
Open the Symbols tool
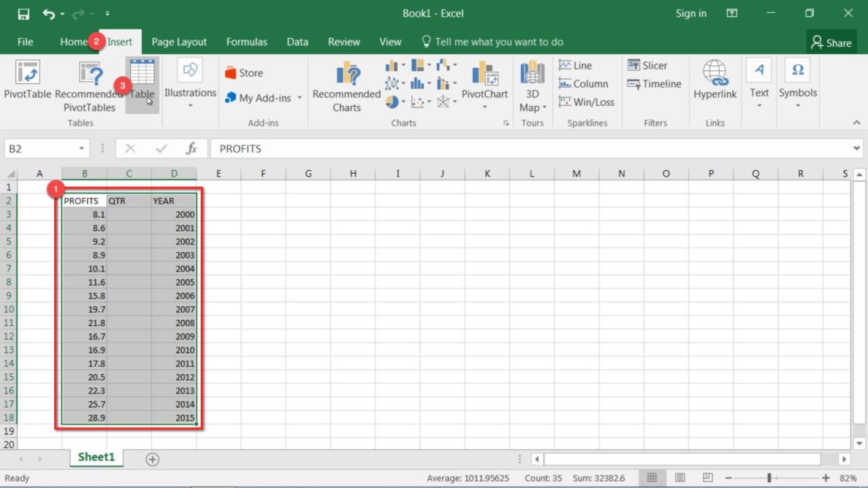tap(797, 81)
